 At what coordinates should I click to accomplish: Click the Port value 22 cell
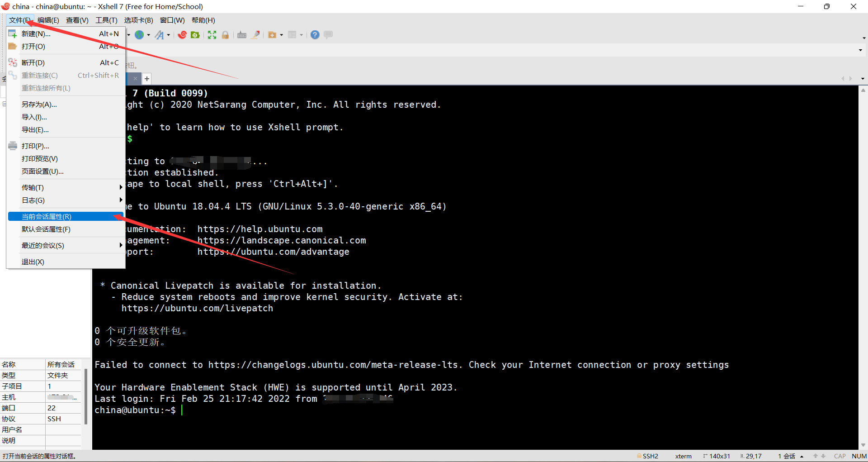pos(63,408)
